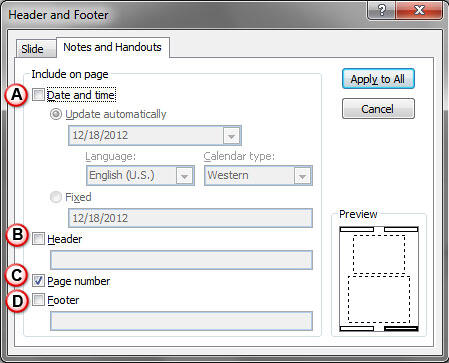Select the Update automatically radio button
449x363 pixels.
click(x=56, y=114)
